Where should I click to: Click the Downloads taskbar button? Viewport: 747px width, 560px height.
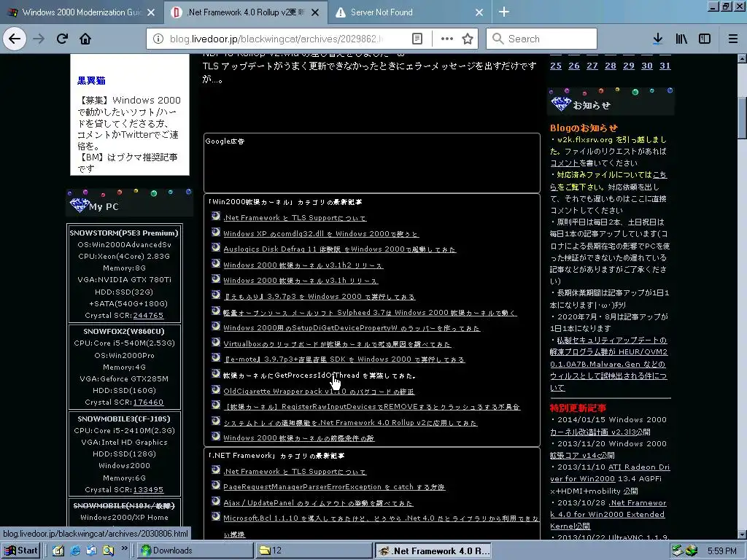(196, 551)
